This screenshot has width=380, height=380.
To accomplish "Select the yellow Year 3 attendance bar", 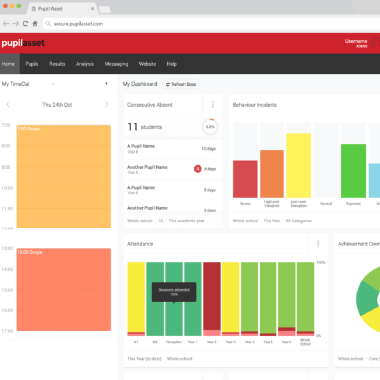I will (x=231, y=299).
